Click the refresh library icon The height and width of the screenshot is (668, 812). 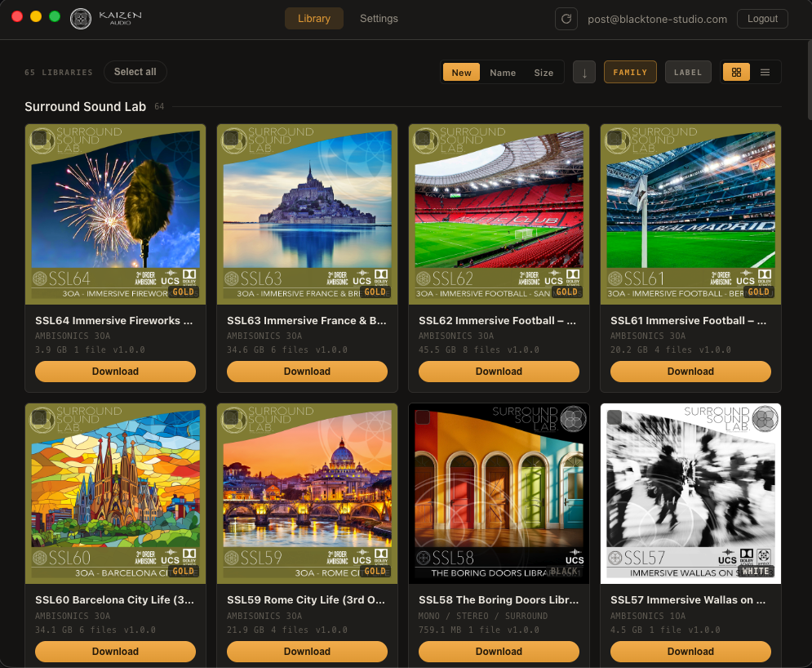(566, 19)
